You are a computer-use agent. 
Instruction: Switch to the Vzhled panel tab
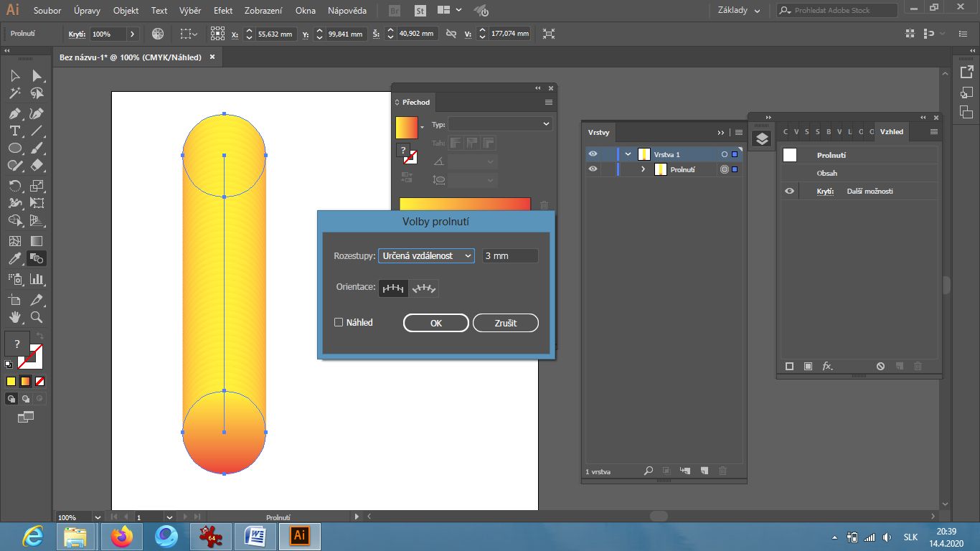click(x=891, y=132)
